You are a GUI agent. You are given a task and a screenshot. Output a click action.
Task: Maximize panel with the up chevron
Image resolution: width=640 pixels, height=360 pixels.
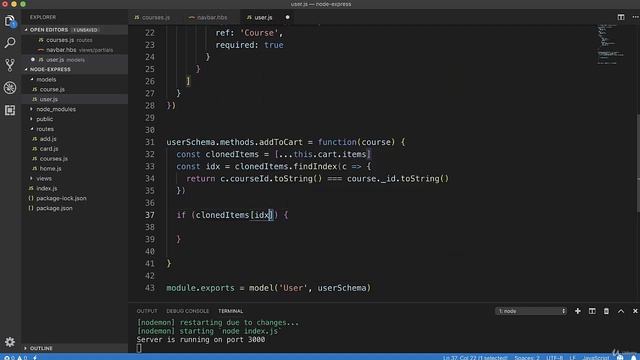[621, 311]
